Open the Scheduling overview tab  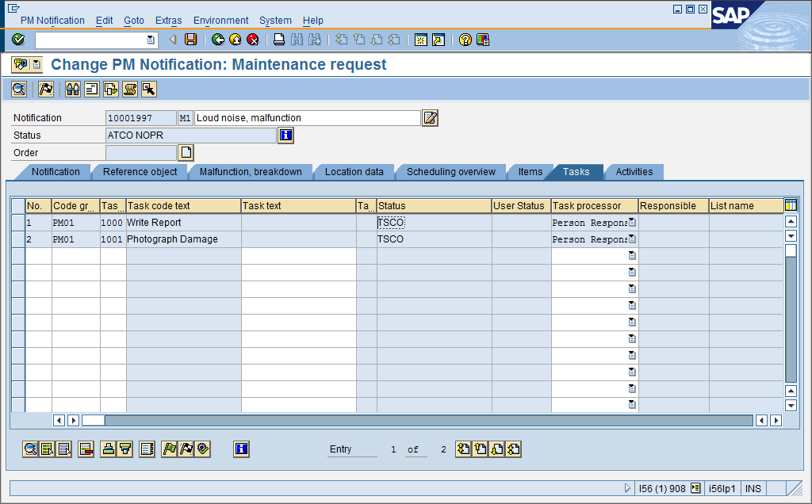(x=451, y=172)
